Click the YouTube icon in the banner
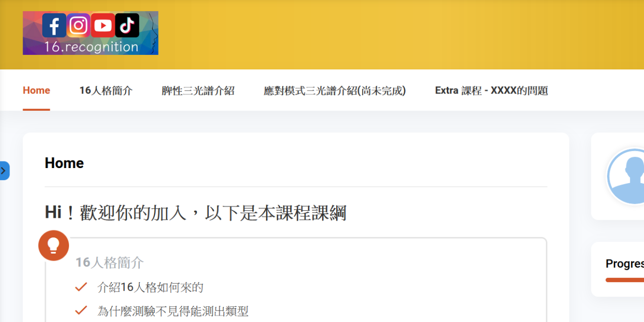The image size is (644, 322). pos(103,25)
